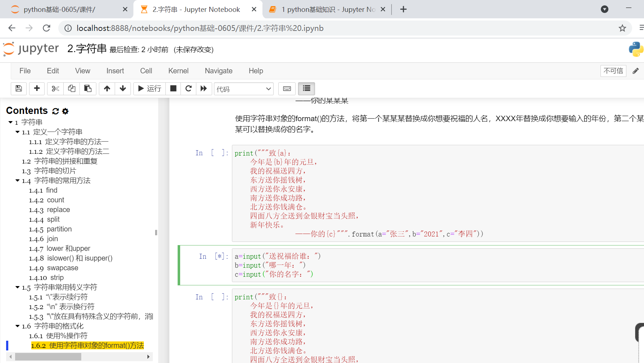Open the Navigate menu
The height and width of the screenshot is (363, 644).
click(219, 71)
